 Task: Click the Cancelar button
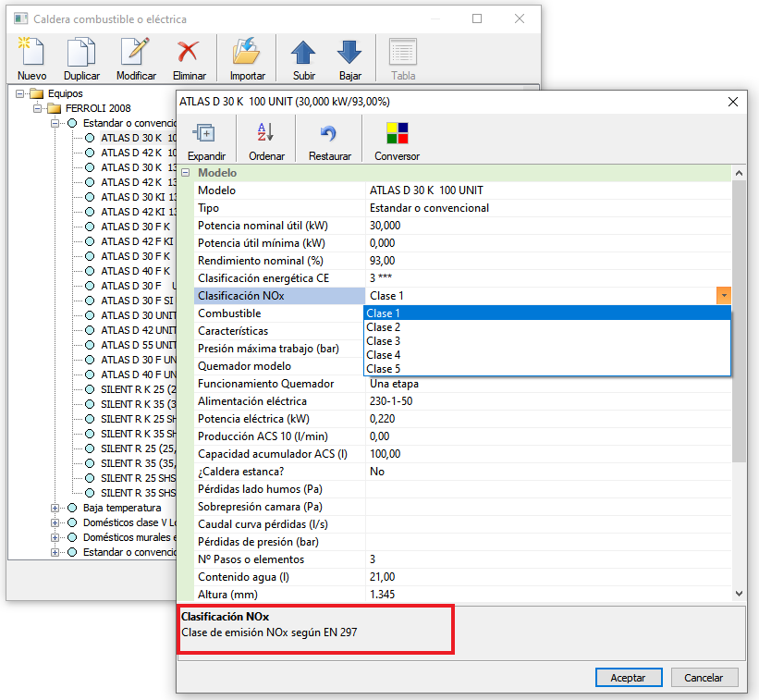tap(704, 677)
